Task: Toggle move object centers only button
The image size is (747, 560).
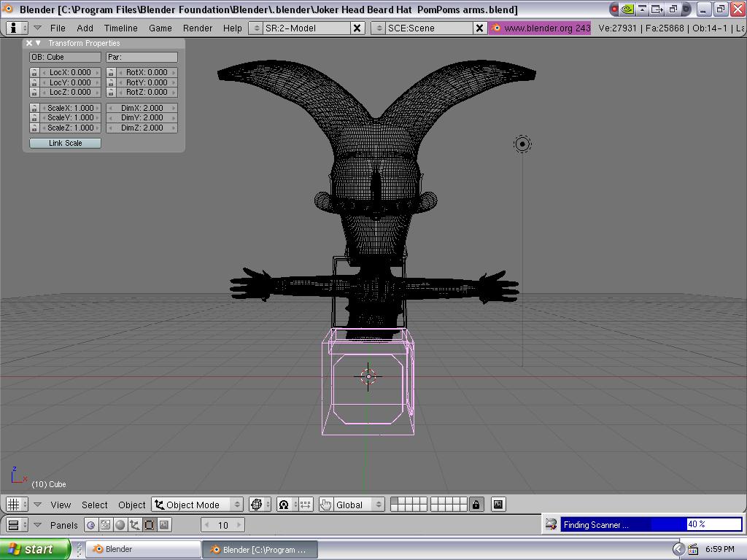Action: (306, 505)
